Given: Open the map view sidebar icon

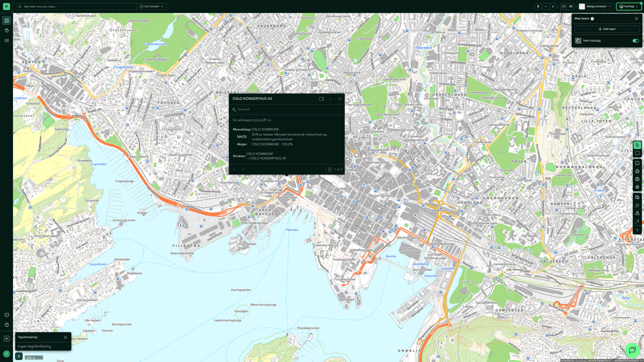Looking at the screenshot, I should [x=7, y=21].
